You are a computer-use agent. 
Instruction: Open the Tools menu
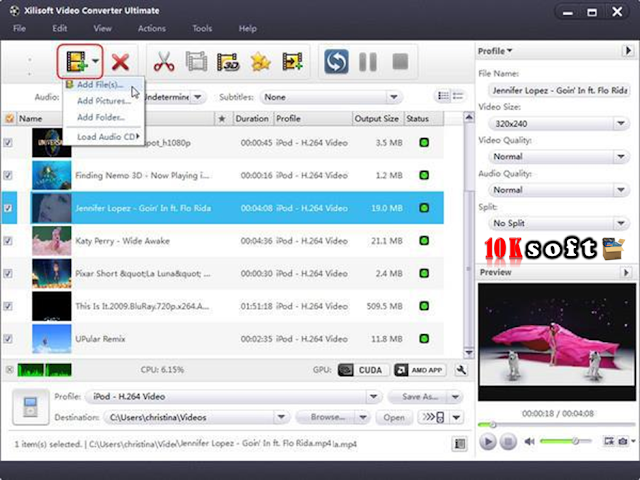pyautogui.click(x=202, y=29)
